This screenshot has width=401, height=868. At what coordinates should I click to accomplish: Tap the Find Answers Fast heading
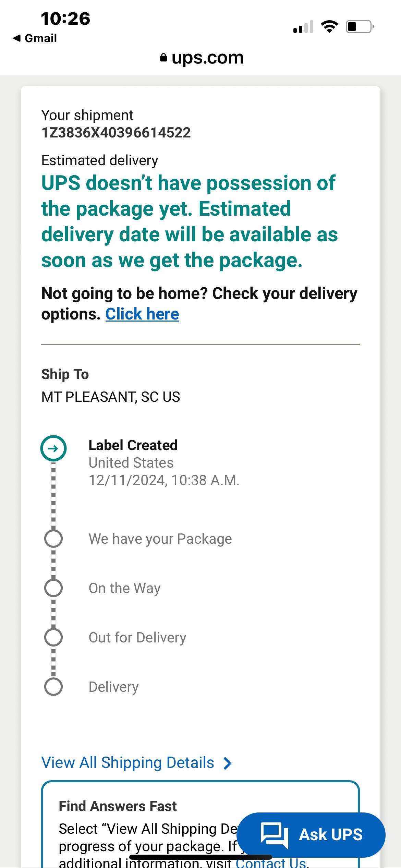(x=118, y=806)
